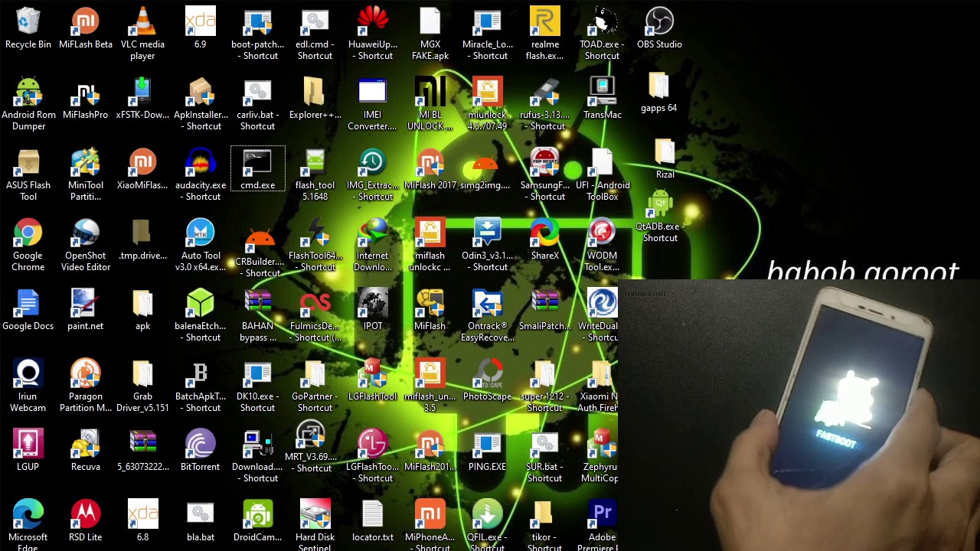The width and height of the screenshot is (980, 551).
Task: Open MiniTool Partition Wizard icon
Action: click(85, 163)
